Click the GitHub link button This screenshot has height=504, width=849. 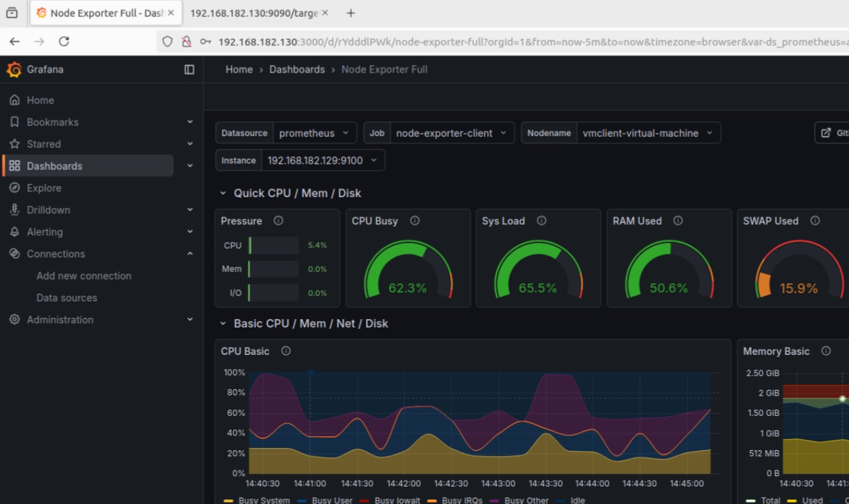point(832,133)
